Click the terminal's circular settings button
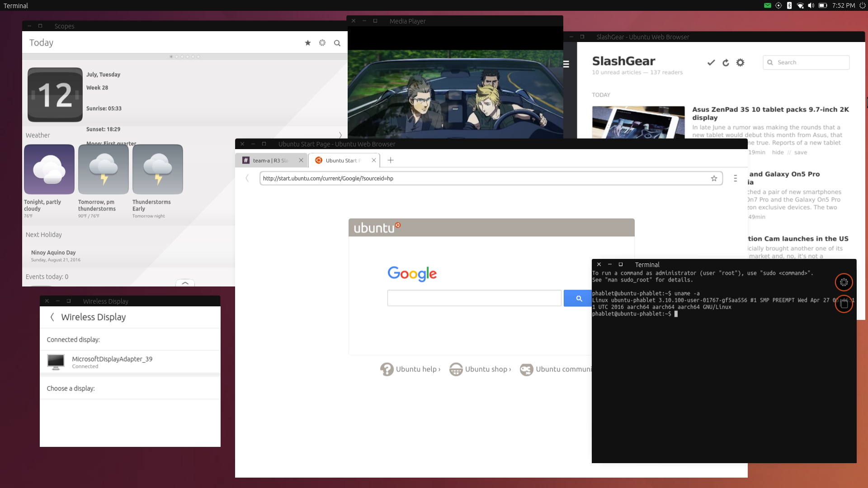Viewport: 868px width, 488px height. (844, 282)
